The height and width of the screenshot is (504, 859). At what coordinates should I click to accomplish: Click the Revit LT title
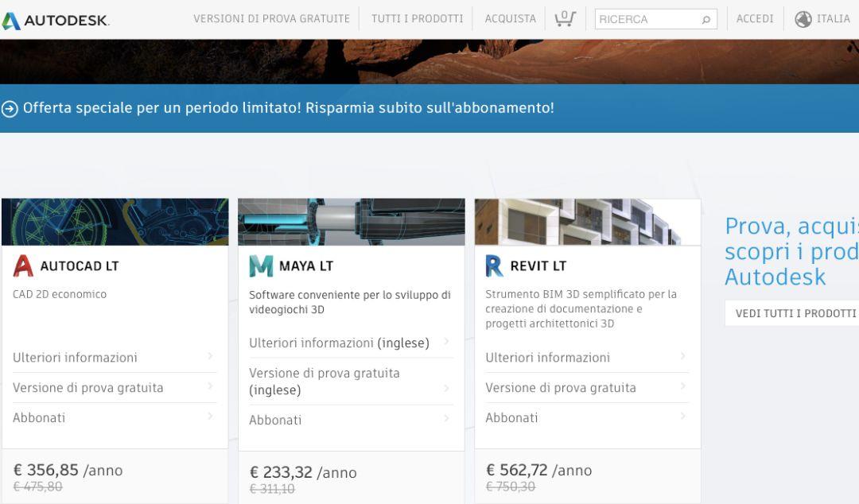click(538, 266)
